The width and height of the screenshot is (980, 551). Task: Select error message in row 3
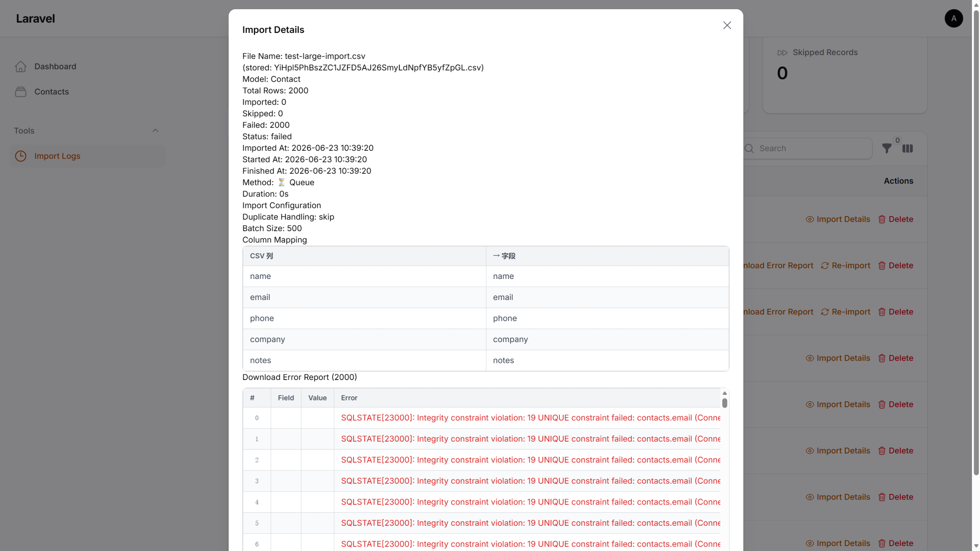tap(530, 481)
